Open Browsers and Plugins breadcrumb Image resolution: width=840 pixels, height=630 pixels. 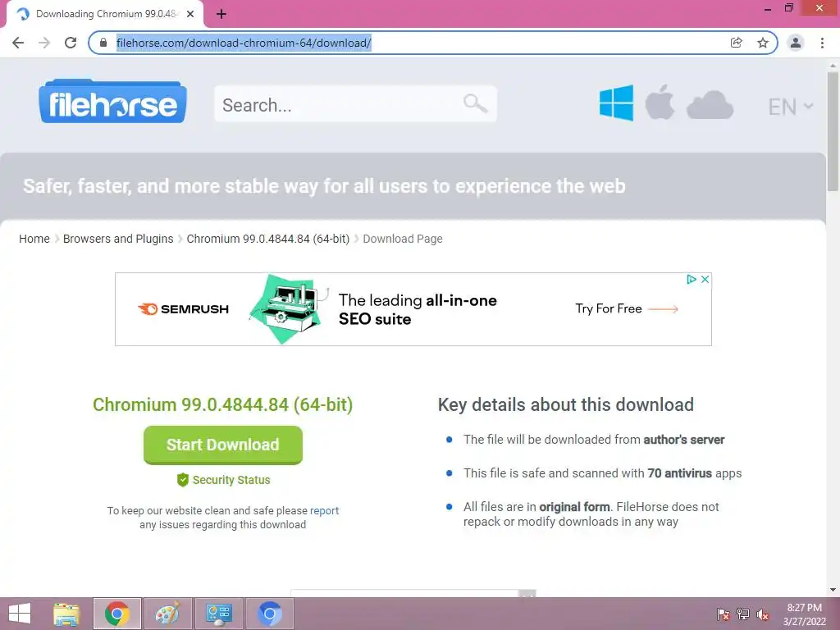118,239
